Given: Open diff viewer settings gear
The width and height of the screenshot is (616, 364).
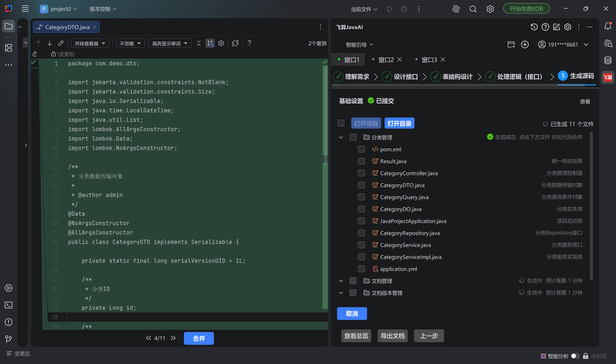Looking at the screenshot, I should point(221,43).
